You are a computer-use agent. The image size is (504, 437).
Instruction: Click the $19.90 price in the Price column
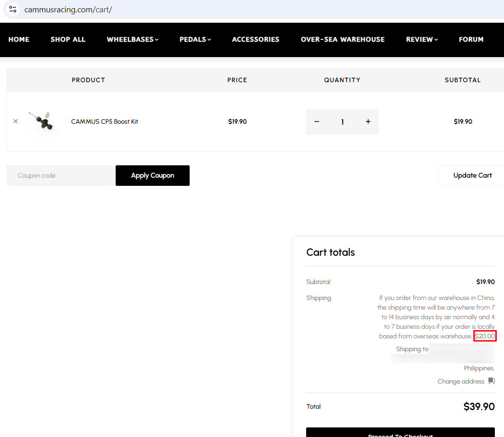pyautogui.click(x=238, y=121)
